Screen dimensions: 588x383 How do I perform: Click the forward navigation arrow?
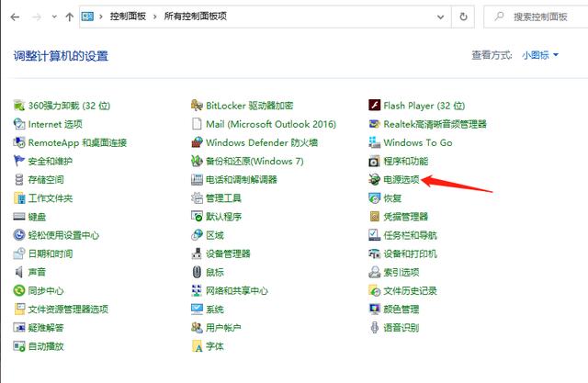tap(36, 17)
